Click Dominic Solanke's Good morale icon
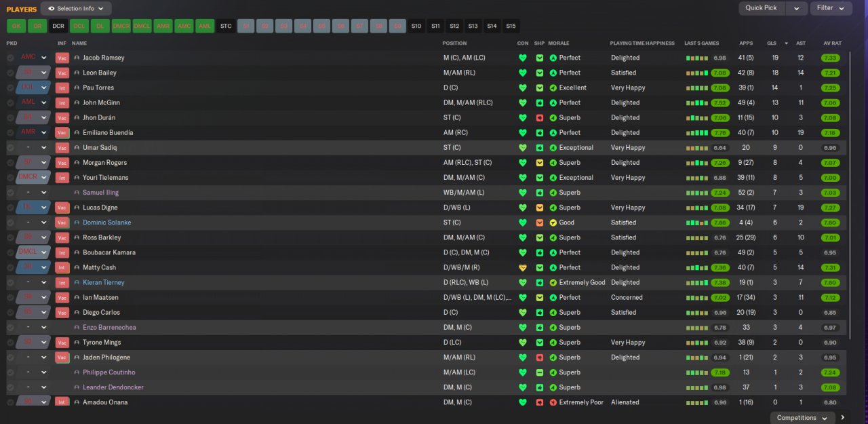 553,223
